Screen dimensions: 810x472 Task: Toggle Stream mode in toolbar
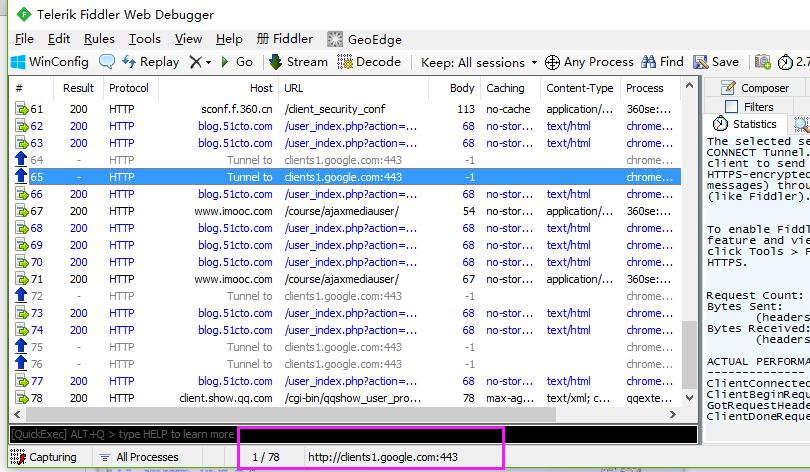coord(299,62)
